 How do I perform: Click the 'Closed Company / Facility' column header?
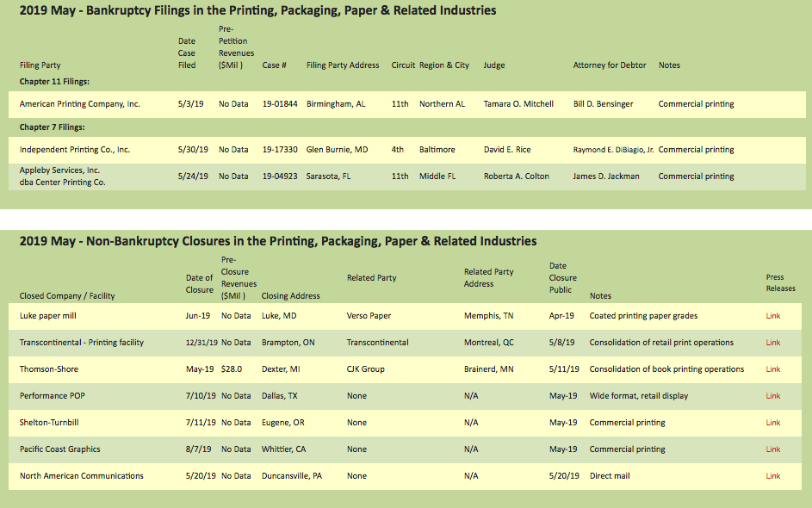click(x=67, y=296)
